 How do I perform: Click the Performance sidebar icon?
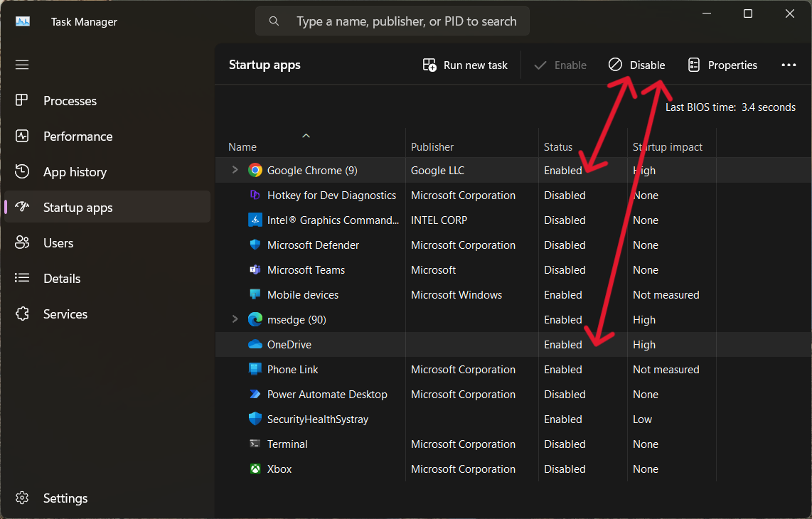(22, 137)
